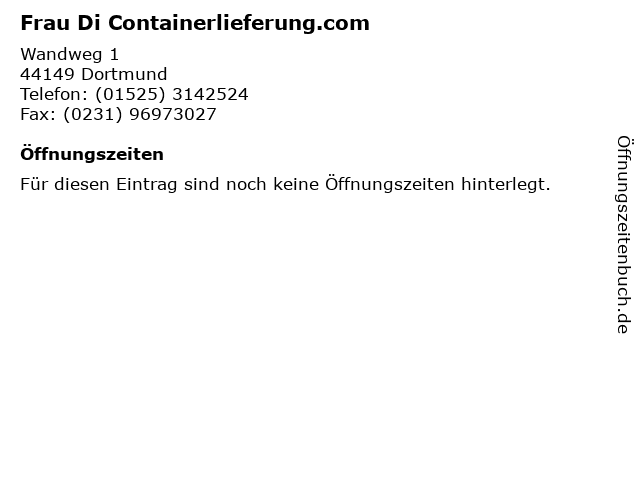Click the bold Öffnungszeiten heading
This screenshot has height=480, width=640.
click(x=92, y=154)
